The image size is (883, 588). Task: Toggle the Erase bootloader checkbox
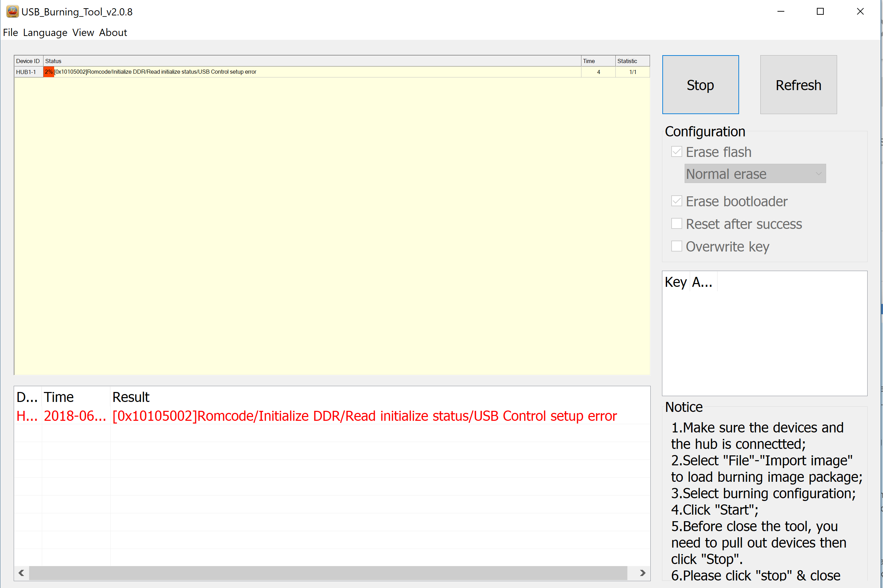(x=677, y=201)
